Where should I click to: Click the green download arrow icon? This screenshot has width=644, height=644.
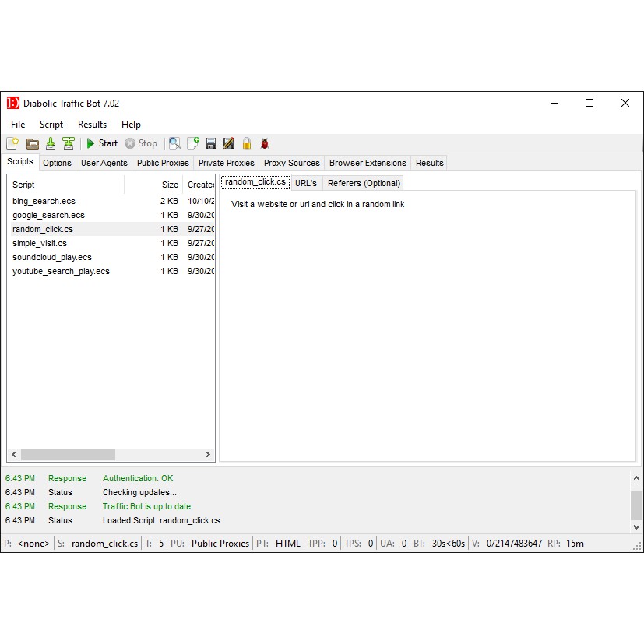[51, 143]
